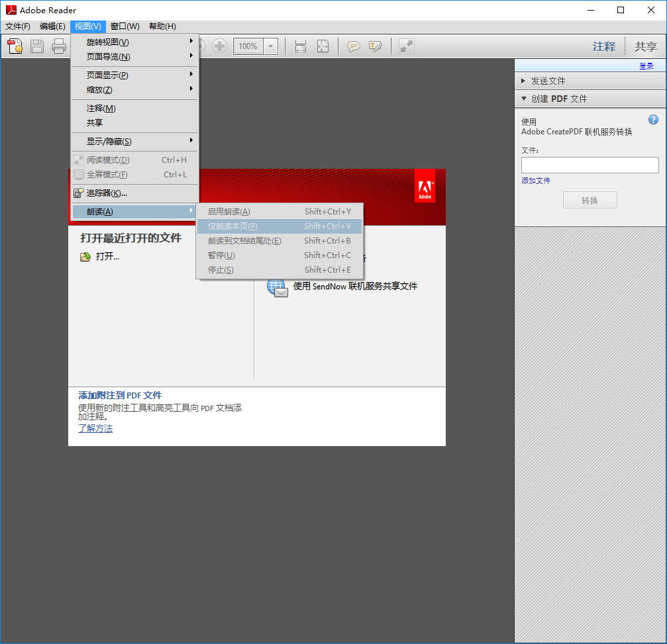Collapse the 创建 PDF 文件 panel section
The image size is (667, 644).
590,99
